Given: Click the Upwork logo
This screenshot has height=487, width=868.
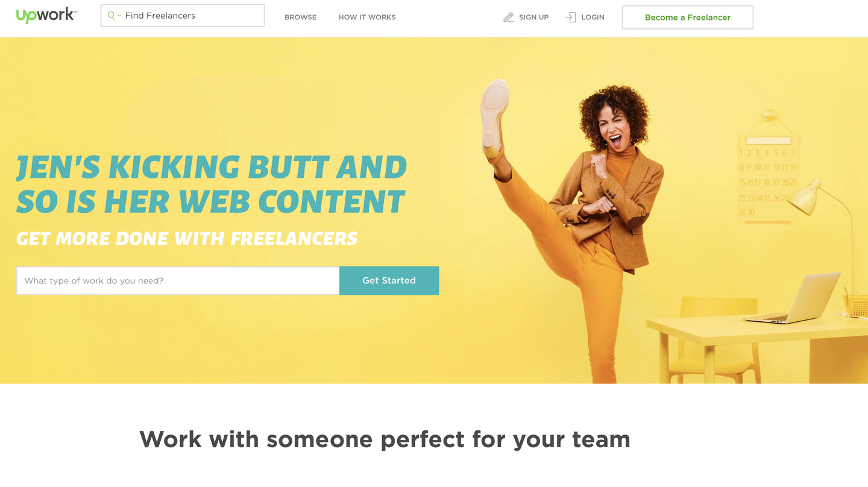Looking at the screenshot, I should (46, 16).
